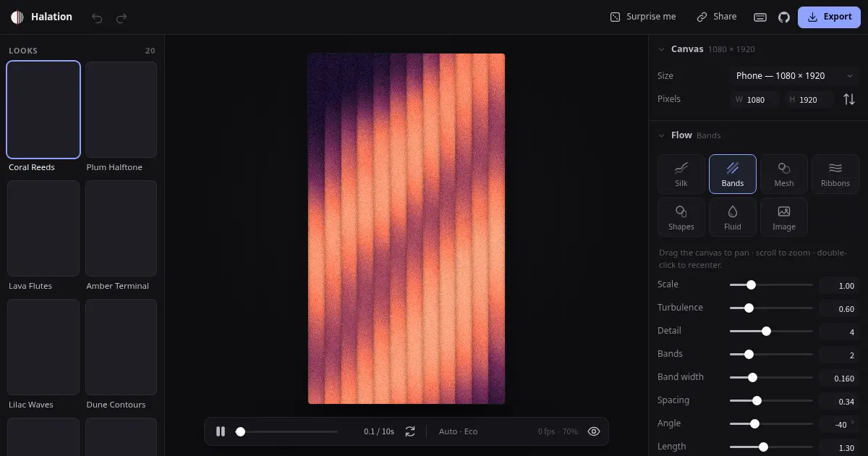Edit the canvas height field

809,100
